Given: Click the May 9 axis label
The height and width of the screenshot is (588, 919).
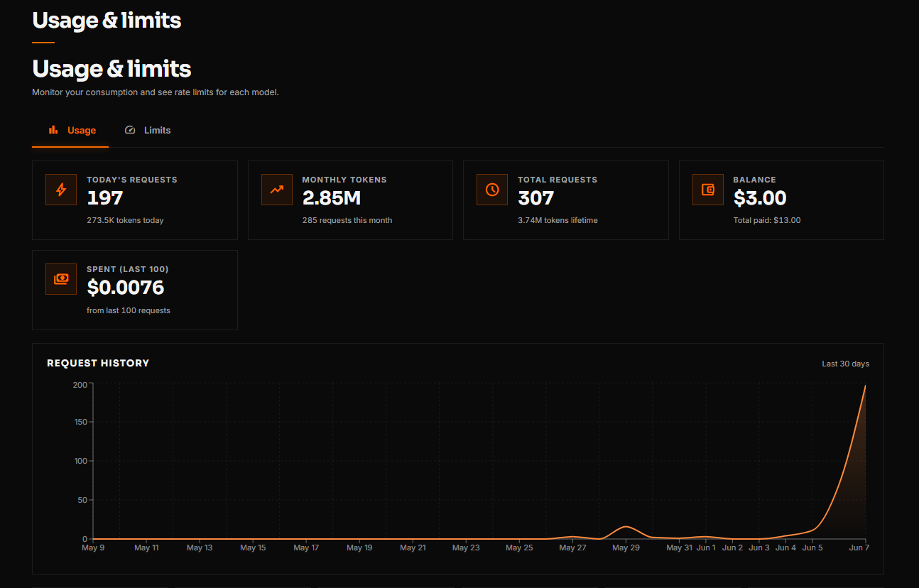Looking at the screenshot, I should (92, 548).
